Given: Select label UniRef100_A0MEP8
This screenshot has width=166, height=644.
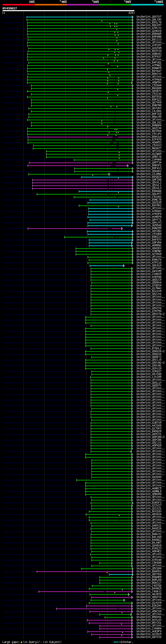Looking at the screenshot, I should click(x=149, y=217).
